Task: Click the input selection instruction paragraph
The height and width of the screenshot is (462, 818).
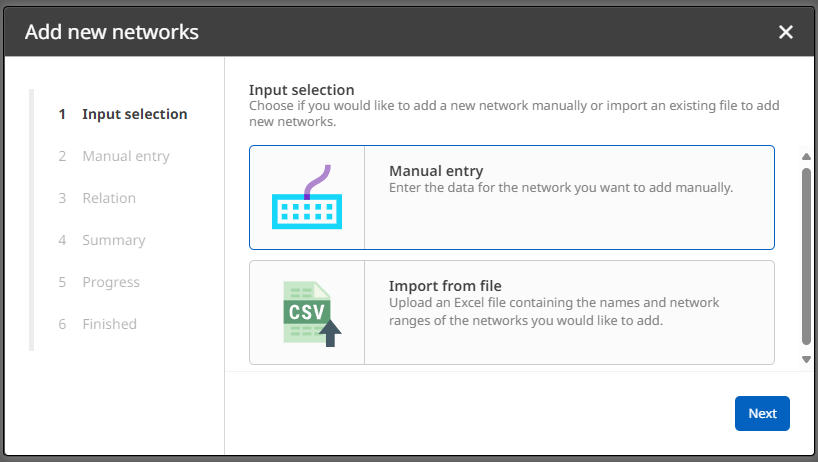Action: pos(513,114)
